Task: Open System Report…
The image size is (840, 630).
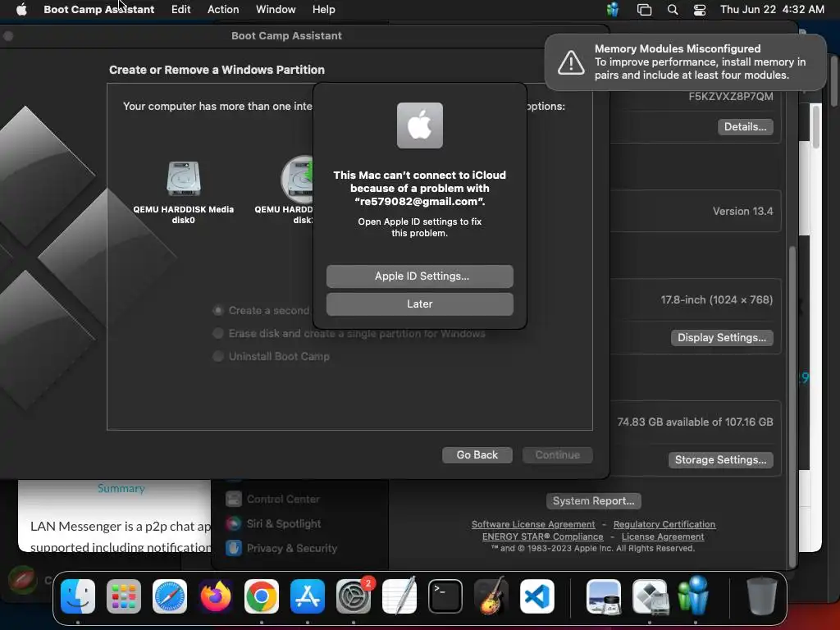Action: click(593, 501)
